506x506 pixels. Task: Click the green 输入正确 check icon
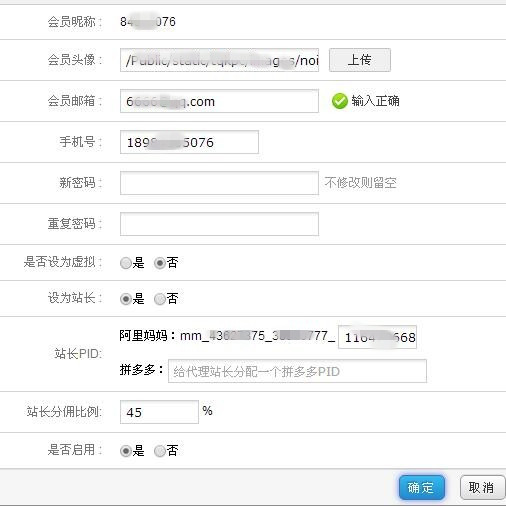340,101
